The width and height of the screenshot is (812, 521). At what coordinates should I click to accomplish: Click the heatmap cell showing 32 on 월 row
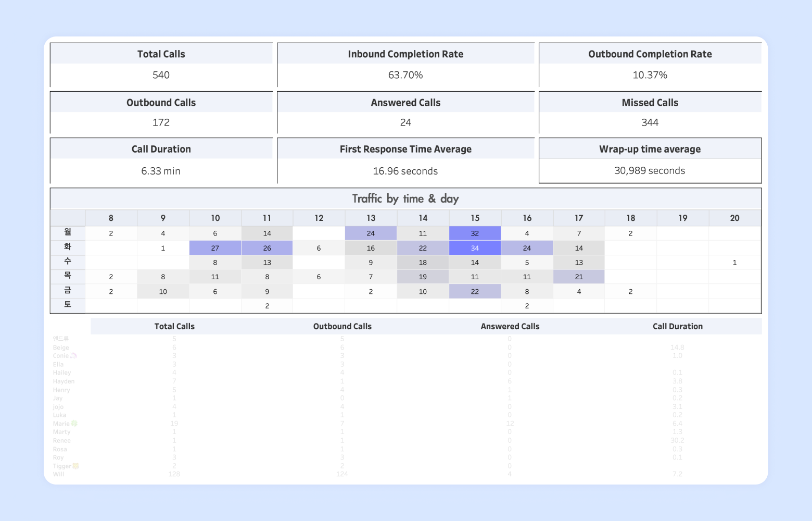[x=475, y=233]
